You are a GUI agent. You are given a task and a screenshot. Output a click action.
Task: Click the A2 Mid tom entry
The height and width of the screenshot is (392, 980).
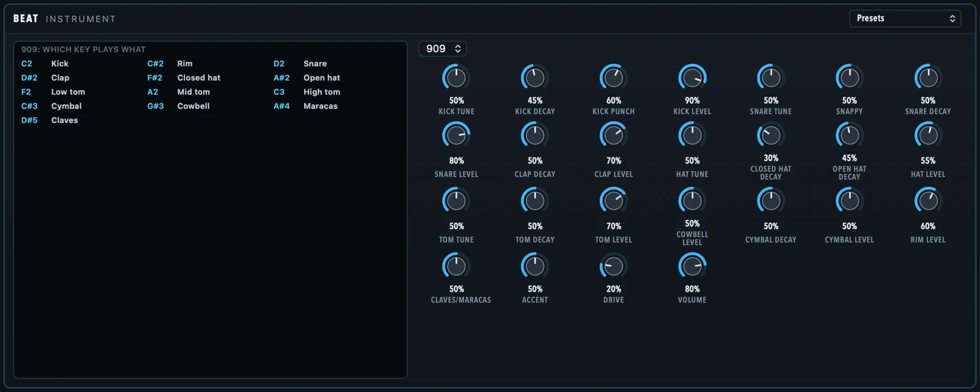pyautogui.click(x=179, y=92)
